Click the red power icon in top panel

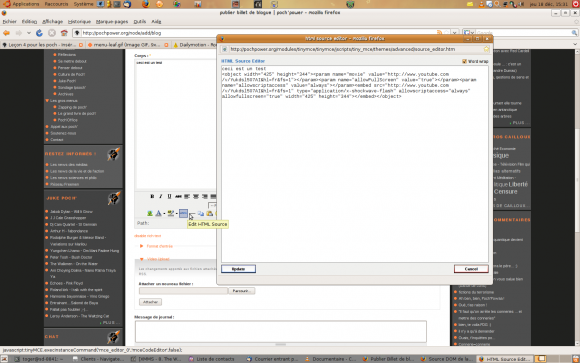click(576, 4)
